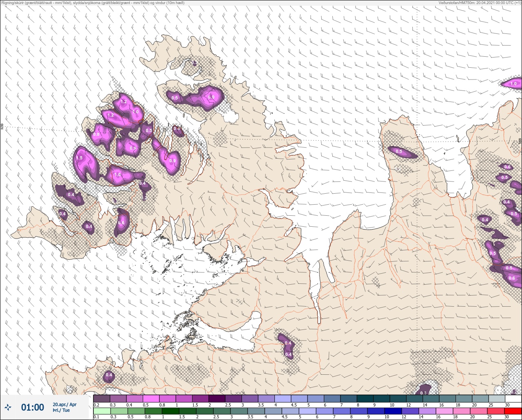
Task: Click the N99 label on the left map edge
Action: point(2,127)
